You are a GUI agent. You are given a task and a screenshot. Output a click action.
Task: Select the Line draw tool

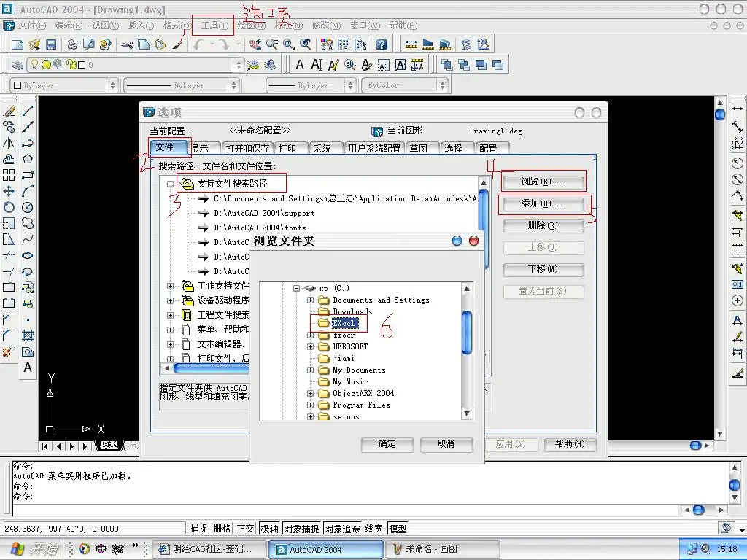tap(28, 111)
